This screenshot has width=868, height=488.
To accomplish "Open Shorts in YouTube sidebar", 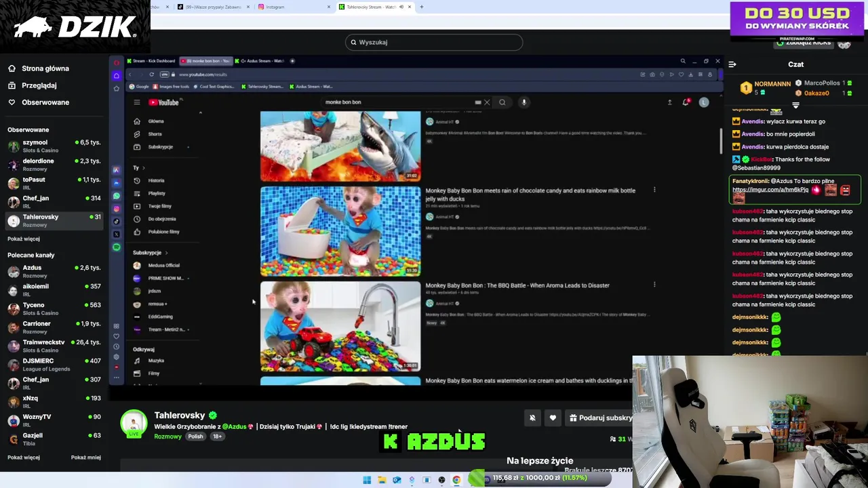I will point(155,134).
